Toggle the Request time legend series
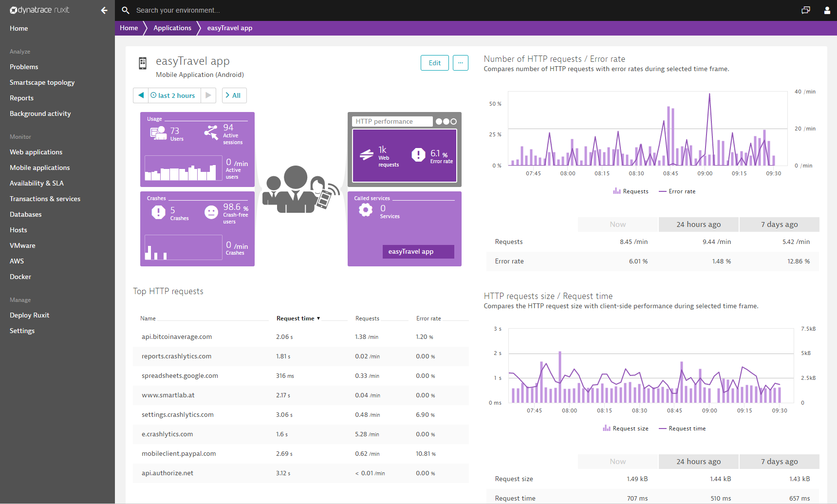Screen dimensions: 837x504 coord(682,429)
